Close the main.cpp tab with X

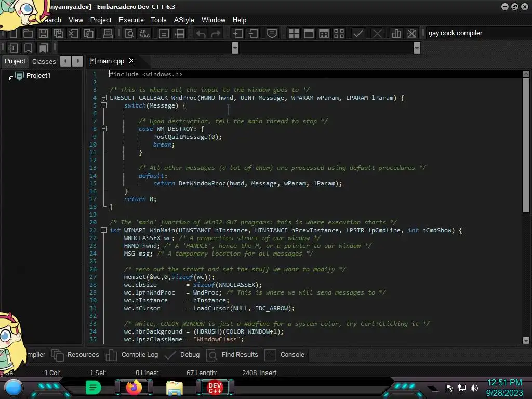(x=131, y=61)
